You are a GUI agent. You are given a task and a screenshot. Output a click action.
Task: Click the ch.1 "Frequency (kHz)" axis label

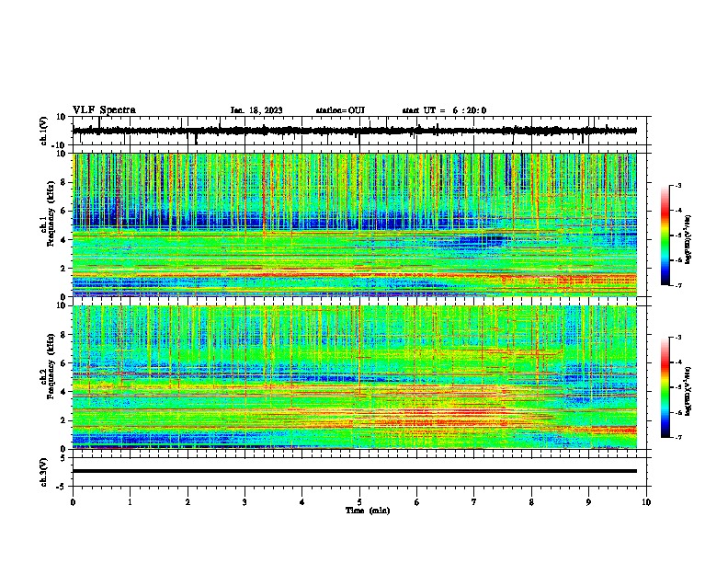point(51,214)
